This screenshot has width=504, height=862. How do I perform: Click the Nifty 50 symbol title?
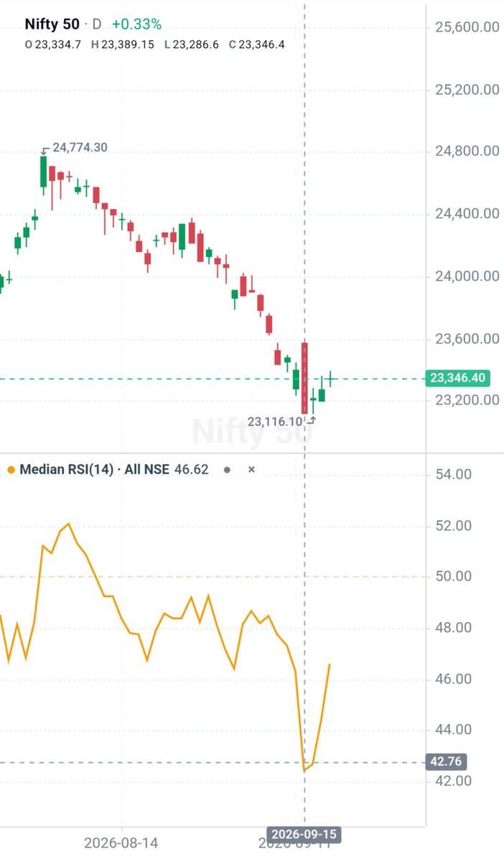52,24
